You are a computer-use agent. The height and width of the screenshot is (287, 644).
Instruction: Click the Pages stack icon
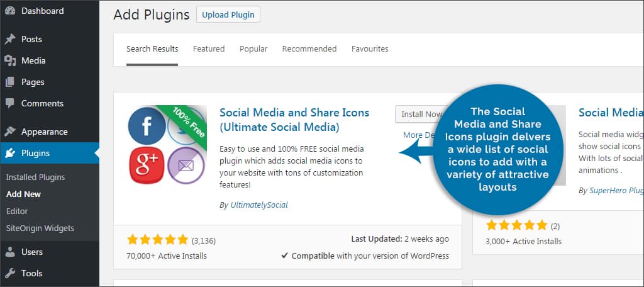[10, 82]
